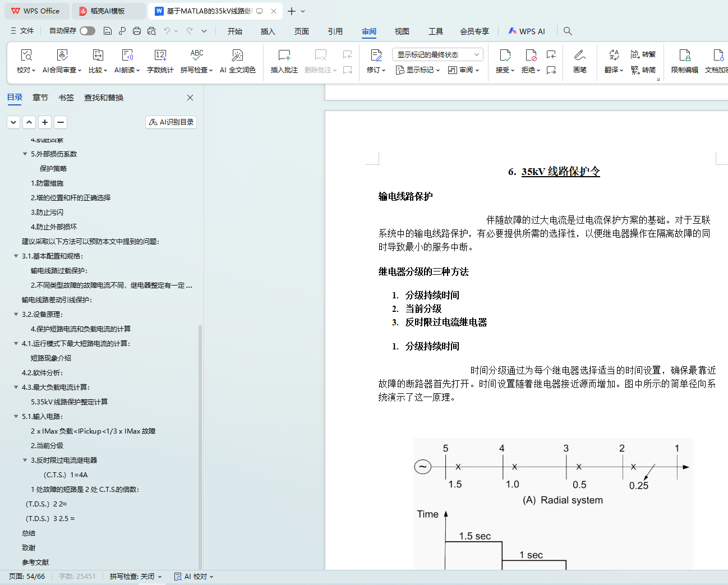Collapse the 3.2.设备原理 outline section
This screenshot has height=585, width=728.
coord(16,314)
